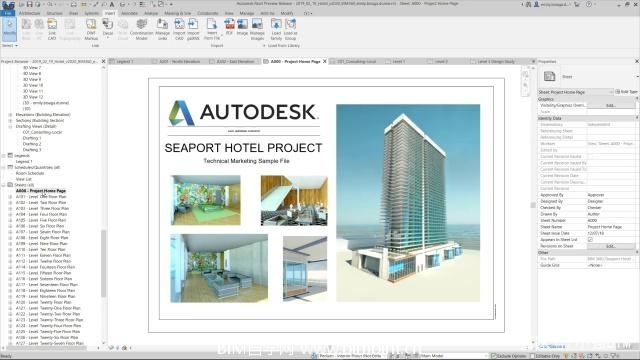Screen dimensions: 640x360
Task: Click Edit button for Revisions on Sheet
Action: coord(611,246)
